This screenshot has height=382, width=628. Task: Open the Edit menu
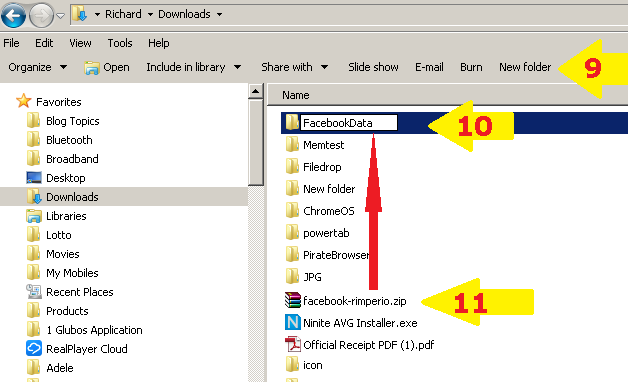[x=44, y=43]
